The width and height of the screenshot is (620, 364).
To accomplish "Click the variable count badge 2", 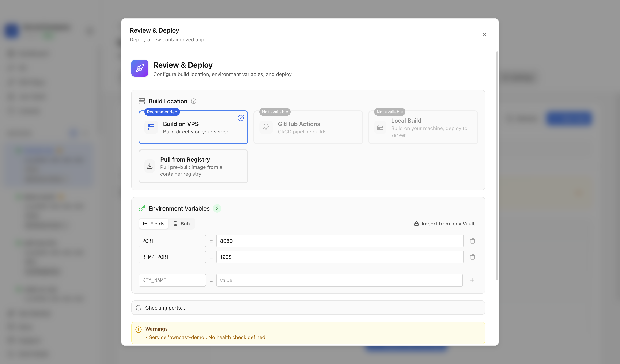I will coord(217,208).
